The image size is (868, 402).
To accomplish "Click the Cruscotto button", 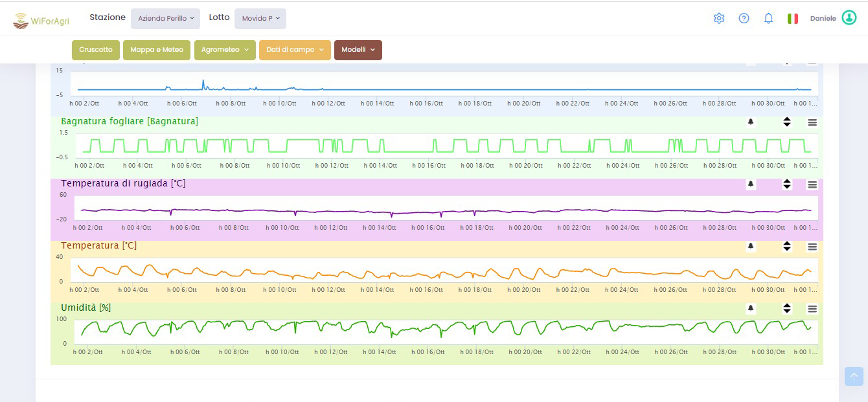I will coord(96,50).
